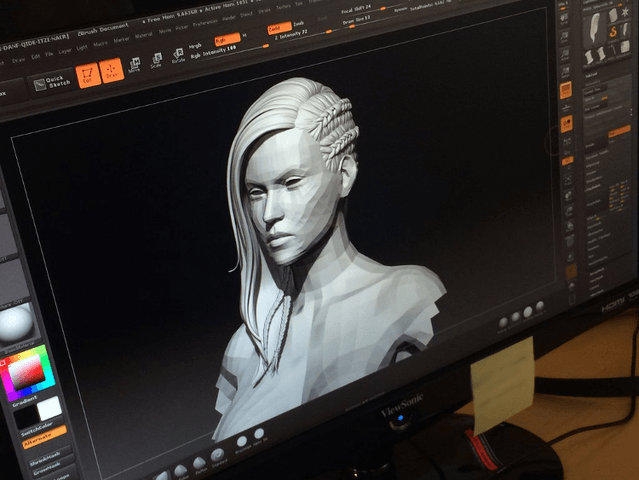This screenshot has height=480, width=639.
Task: Open the Texture menu
Action: [283, 8]
